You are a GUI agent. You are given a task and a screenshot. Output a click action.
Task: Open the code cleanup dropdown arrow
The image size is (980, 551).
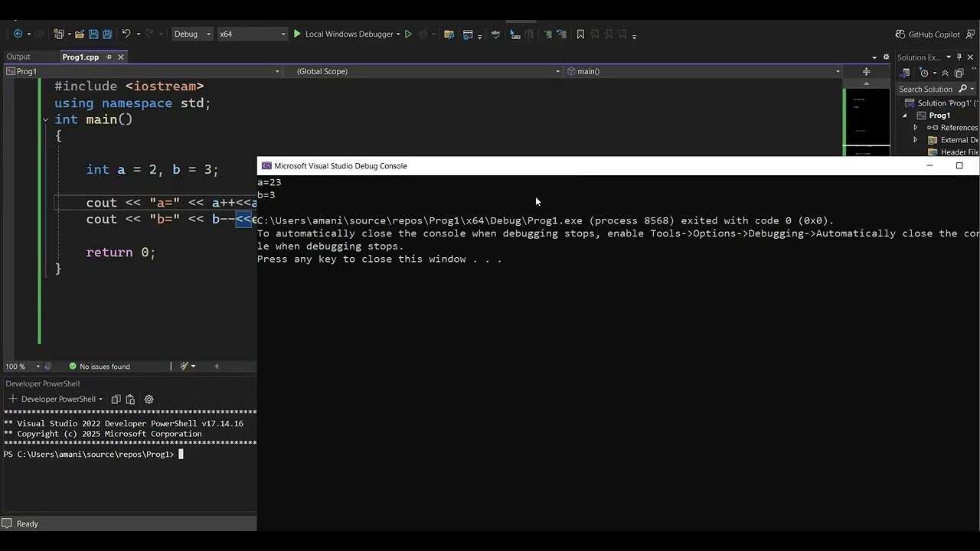(x=193, y=366)
